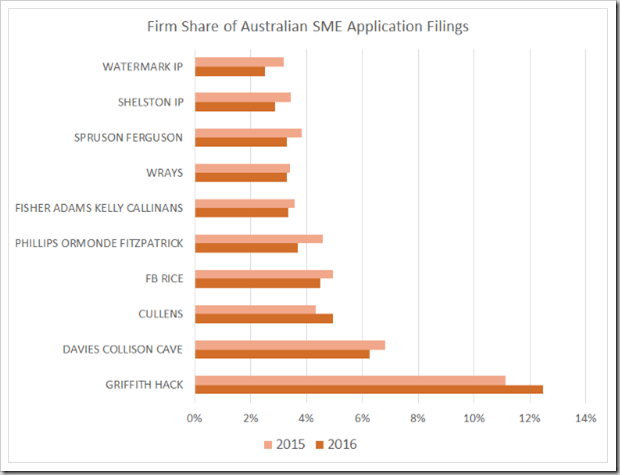Select FB Rice's 2016 bar
Image resolution: width=620 pixels, height=475 pixels.
258,283
